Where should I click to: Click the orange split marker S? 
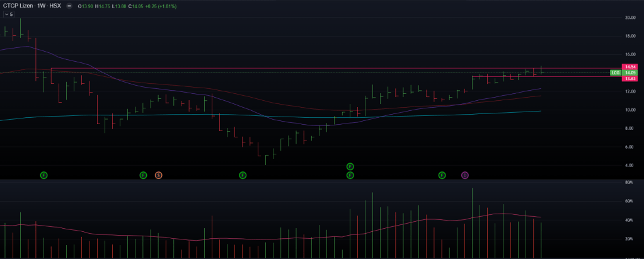coord(159,175)
